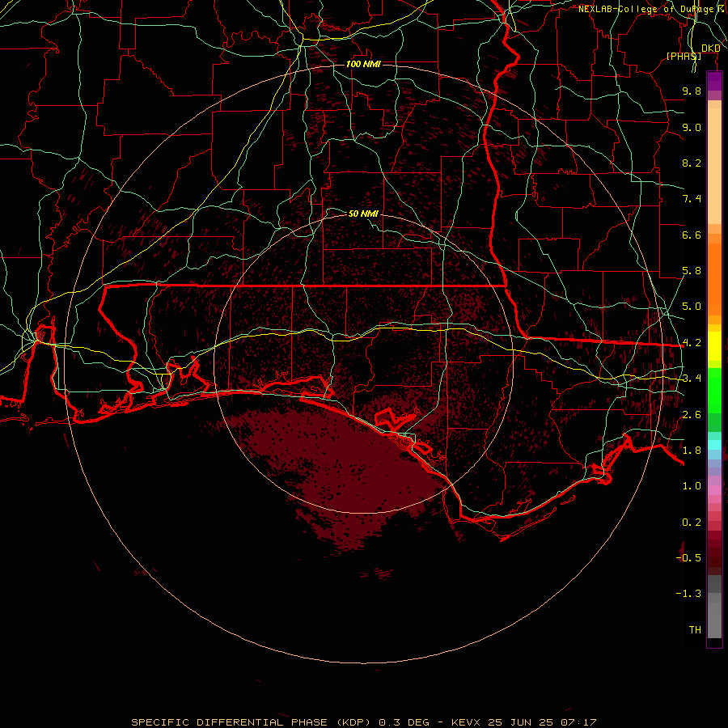Click the SPECIFIC DIFFERENTIAL PHASE (KDP) caption text

[251, 722]
